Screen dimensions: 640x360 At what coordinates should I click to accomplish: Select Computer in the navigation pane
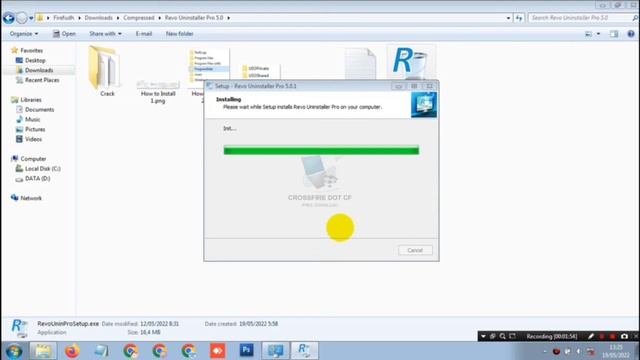pos(33,159)
